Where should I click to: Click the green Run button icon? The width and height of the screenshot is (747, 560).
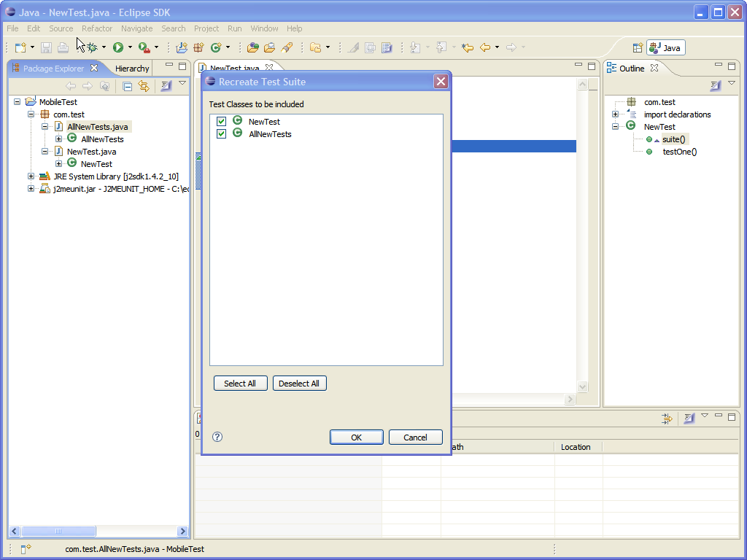pyautogui.click(x=117, y=47)
